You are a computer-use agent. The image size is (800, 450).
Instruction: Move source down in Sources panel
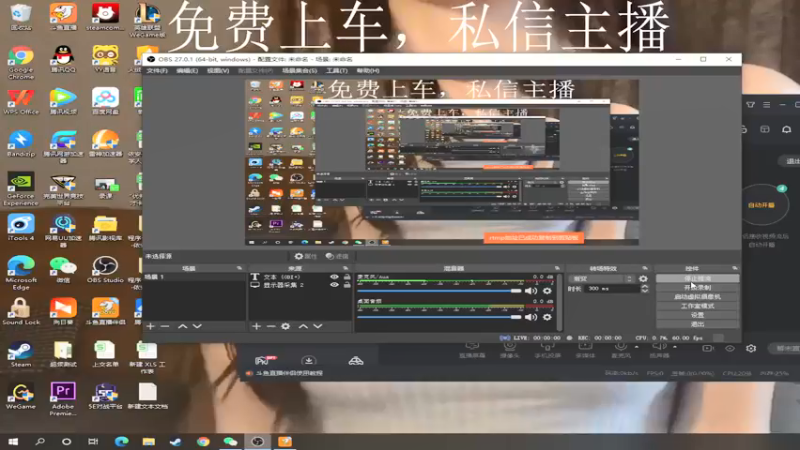click(x=318, y=326)
